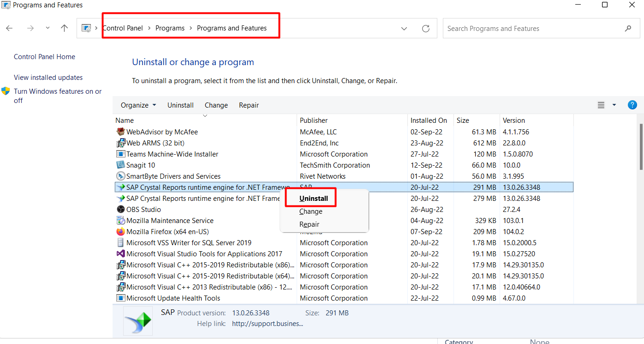The height and width of the screenshot is (344, 644).
Task: Click the SmartByte Drivers and Services icon
Action: [120, 176]
